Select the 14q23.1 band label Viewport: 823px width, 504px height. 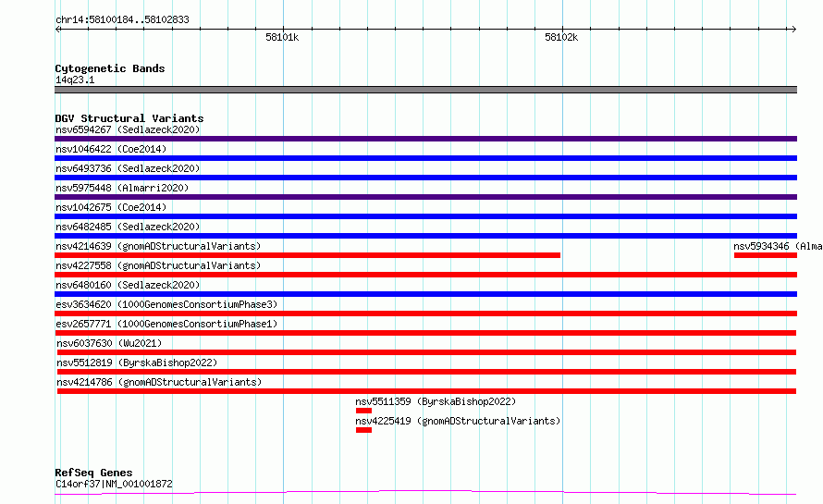tap(75, 80)
